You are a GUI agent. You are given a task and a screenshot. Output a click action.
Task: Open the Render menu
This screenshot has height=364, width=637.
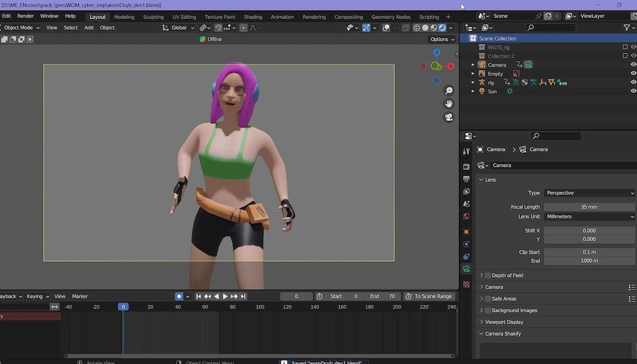25,16
